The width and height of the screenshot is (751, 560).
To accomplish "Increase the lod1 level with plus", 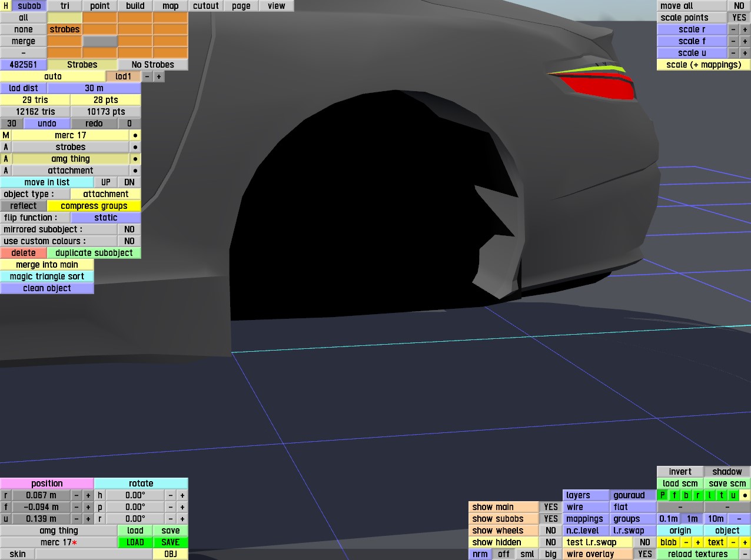I will coord(159,76).
